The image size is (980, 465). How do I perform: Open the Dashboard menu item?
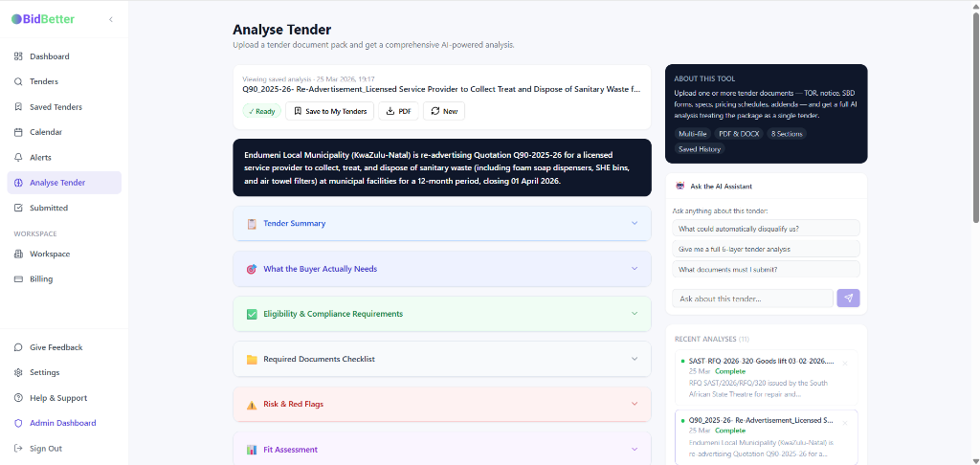[x=64, y=56]
